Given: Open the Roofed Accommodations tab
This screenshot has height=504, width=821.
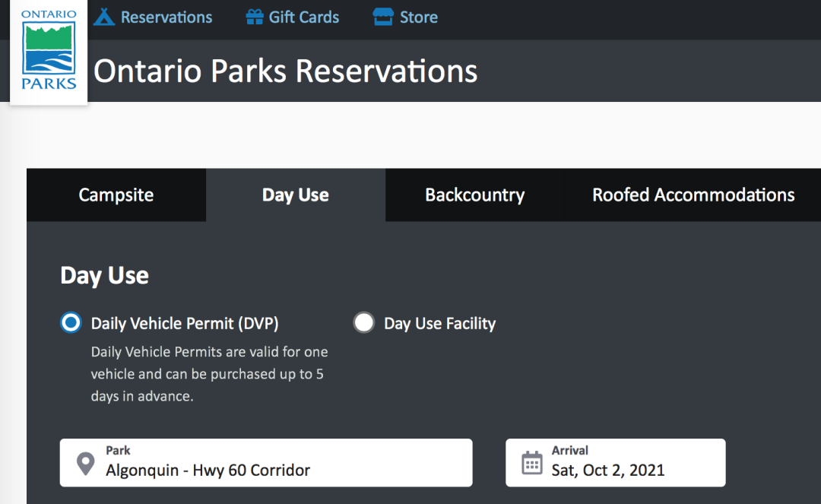Looking at the screenshot, I should tap(693, 195).
